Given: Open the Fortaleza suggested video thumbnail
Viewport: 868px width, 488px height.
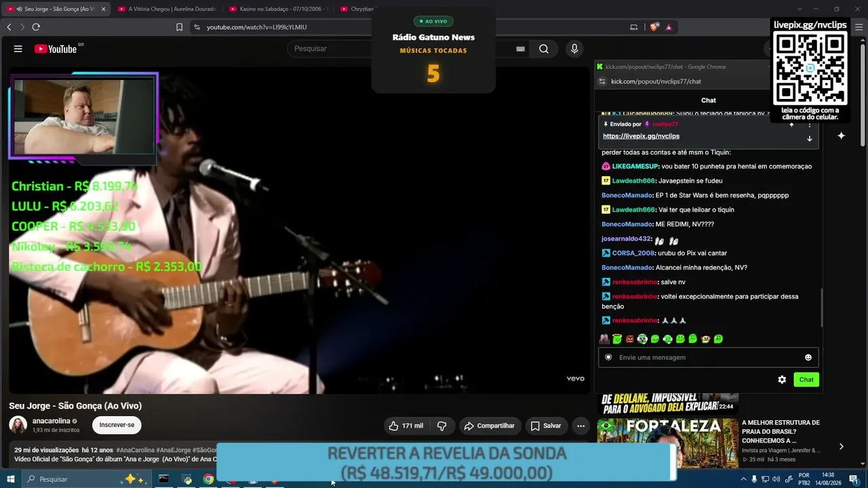Looking at the screenshot, I should tap(668, 442).
